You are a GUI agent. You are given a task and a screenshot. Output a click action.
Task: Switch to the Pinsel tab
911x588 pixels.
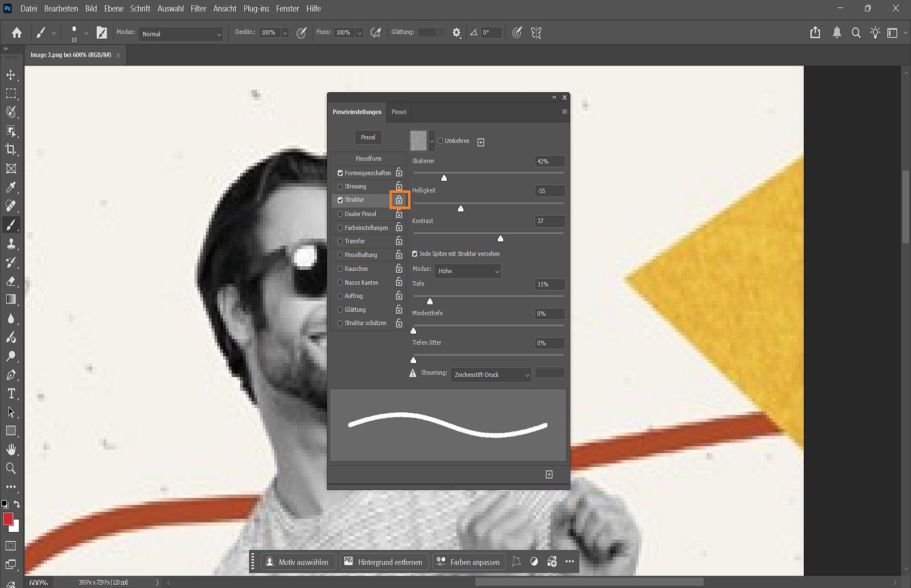398,112
